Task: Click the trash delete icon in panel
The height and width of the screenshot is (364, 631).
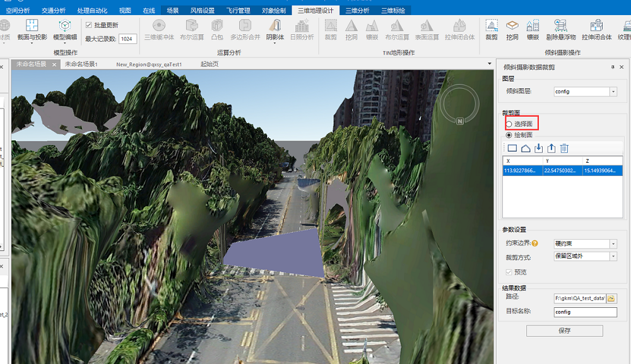Action: coord(564,148)
